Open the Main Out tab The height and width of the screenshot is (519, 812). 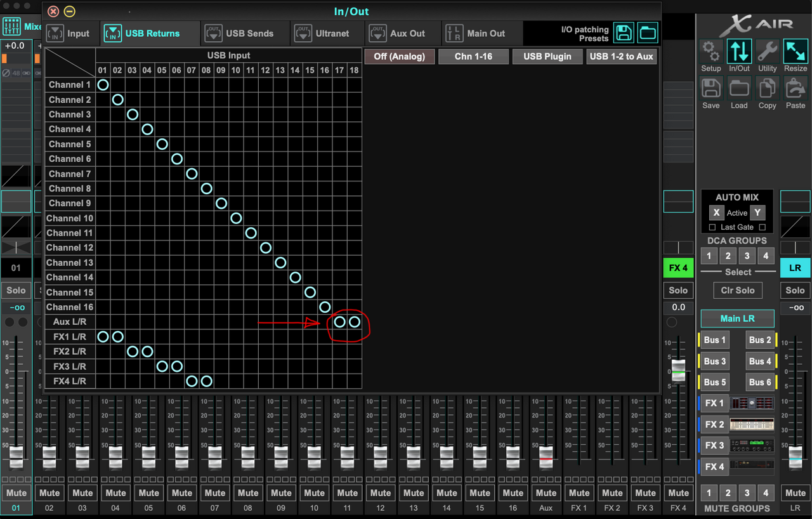[x=476, y=34]
